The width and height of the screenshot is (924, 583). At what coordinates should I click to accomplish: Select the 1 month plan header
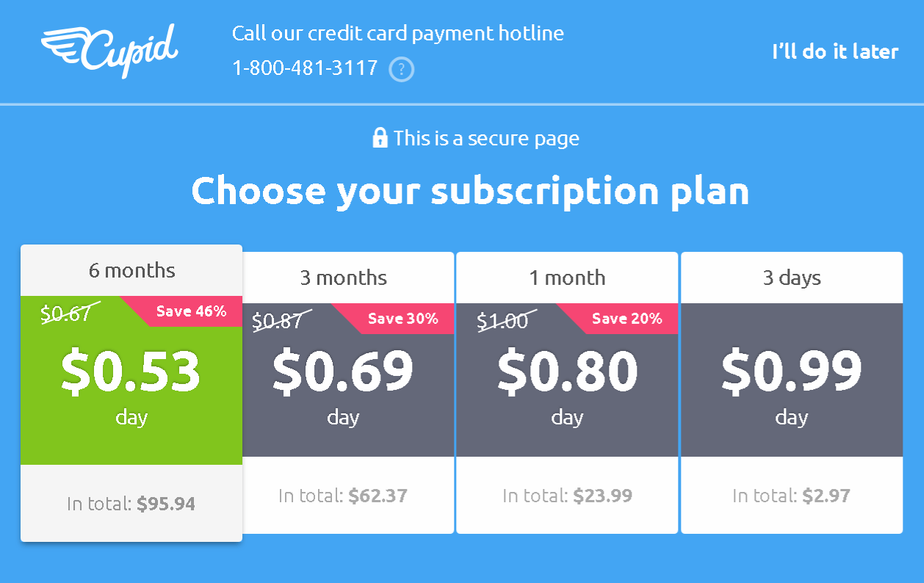(x=567, y=278)
